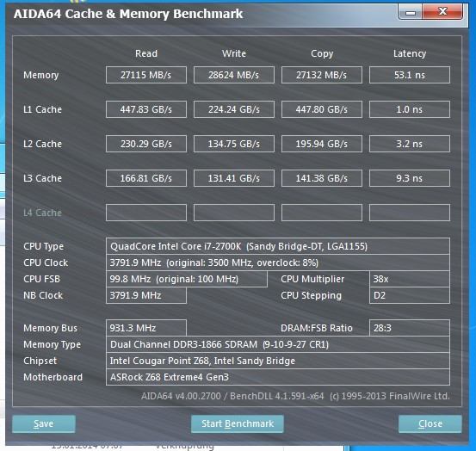Select DRAM:FSB Ratio value 28:3

pos(410,328)
